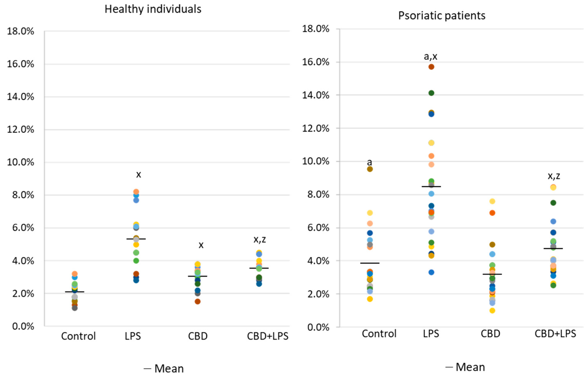
Task: Click the "CBD+LPS" axis label in Psoriatic chart
Action: tap(555, 334)
